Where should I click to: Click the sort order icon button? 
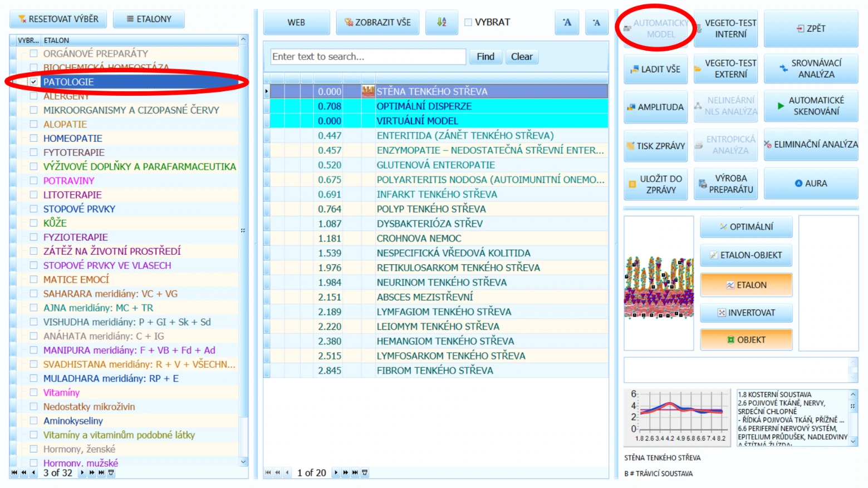pos(442,22)
